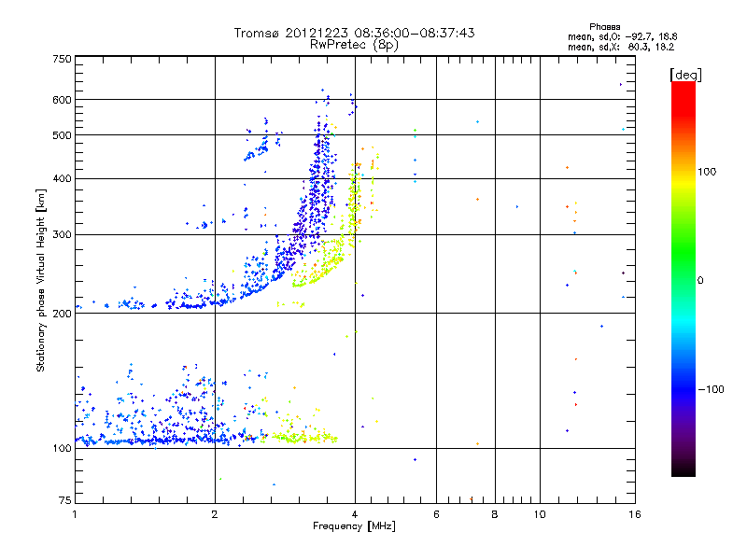
Task: Click the y-axis tick label '500'
Action: click(x=62, y=135)
